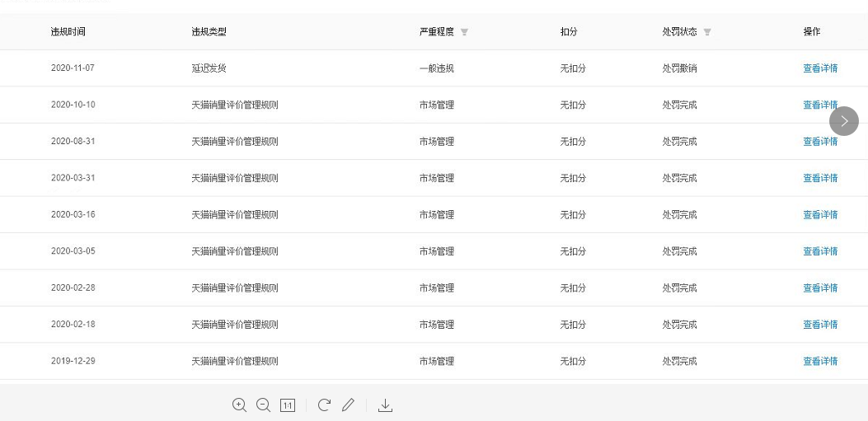Rotate the image clockwise
Screen dimensions: 868x421
tap(325, 405)
